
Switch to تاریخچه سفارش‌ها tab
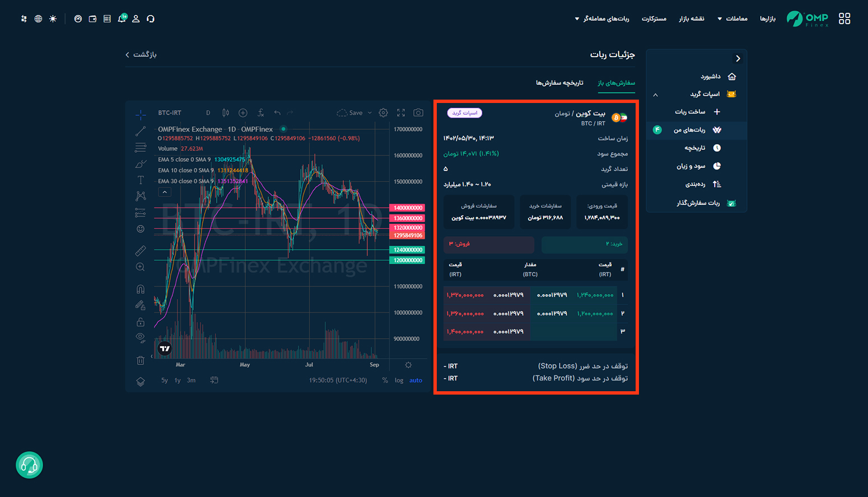click(x=559, y=83)
